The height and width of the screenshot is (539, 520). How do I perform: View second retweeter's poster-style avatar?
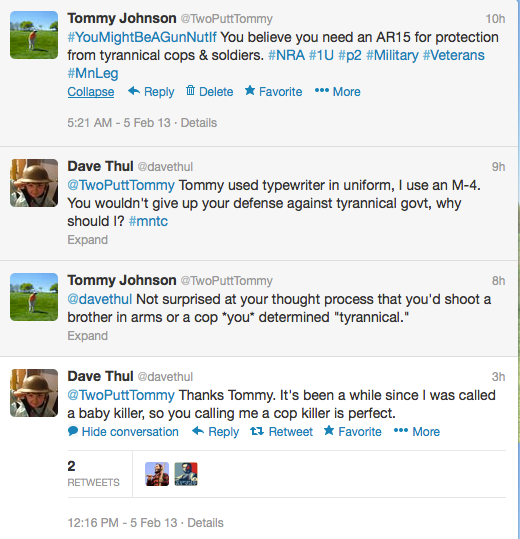(x=186, y=474)
